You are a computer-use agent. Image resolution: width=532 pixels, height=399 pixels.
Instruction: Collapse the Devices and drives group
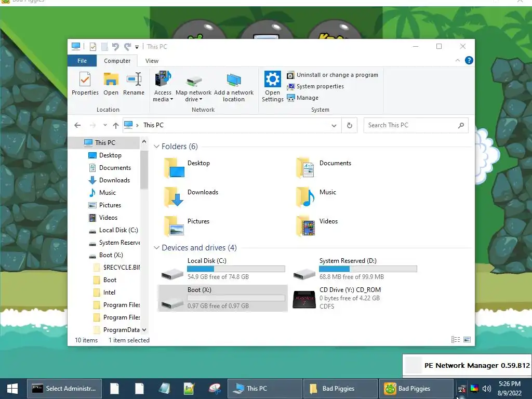pos(156,248)
